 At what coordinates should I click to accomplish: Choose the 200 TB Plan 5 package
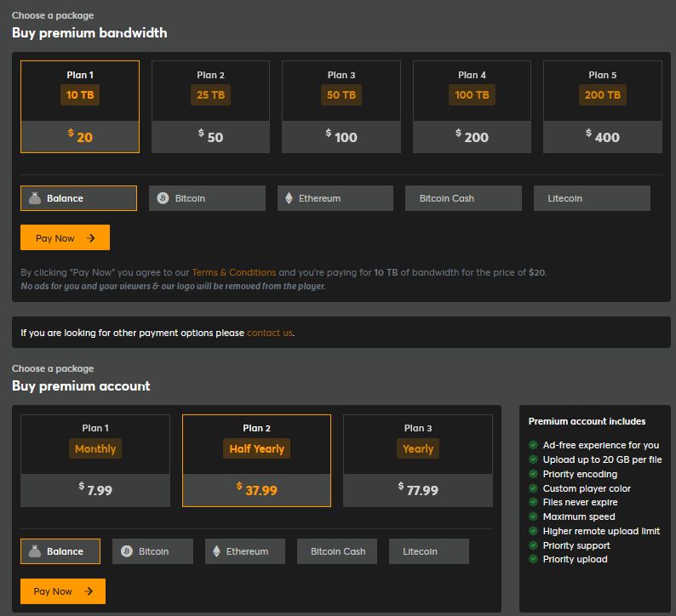pos(602,106)
